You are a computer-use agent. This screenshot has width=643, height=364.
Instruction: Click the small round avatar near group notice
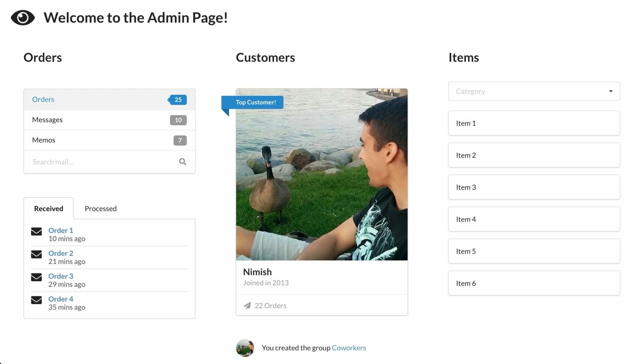245,348
